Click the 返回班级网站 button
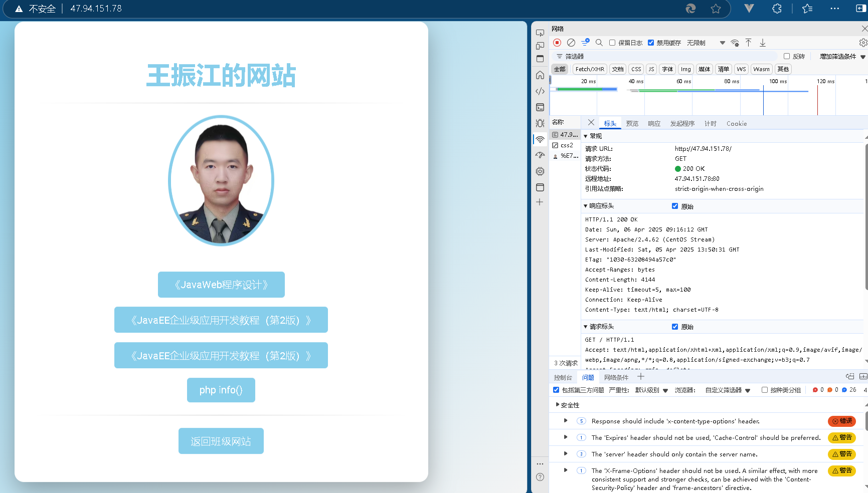Viewport: 868px width, 493px height. click(221, 441)
